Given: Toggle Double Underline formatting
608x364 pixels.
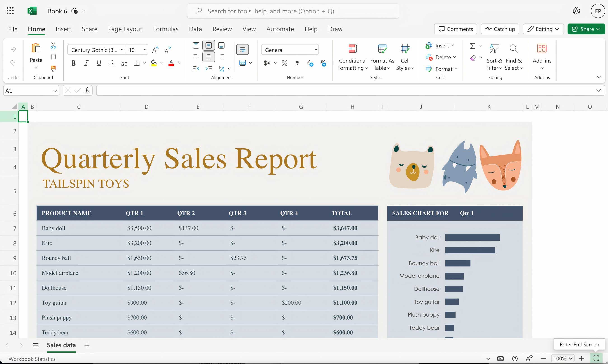Looking at the screenshot, I should pos(111,63).
